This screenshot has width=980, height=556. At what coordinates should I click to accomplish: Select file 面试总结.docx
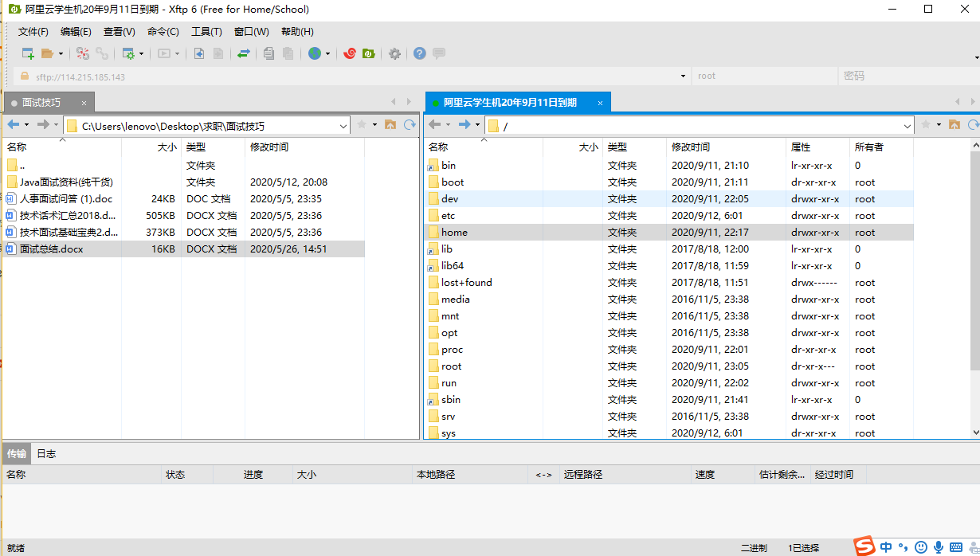[183, 249]
